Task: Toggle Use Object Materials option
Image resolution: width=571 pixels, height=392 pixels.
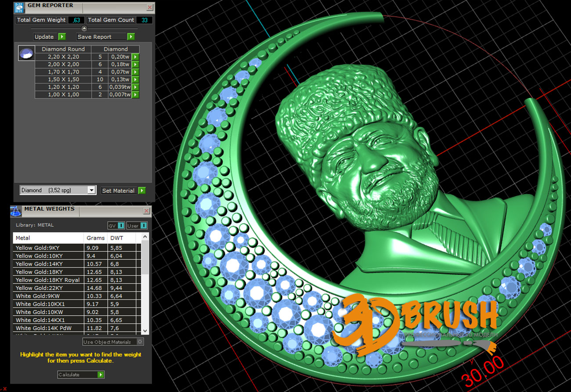Action: coord(113,342)
